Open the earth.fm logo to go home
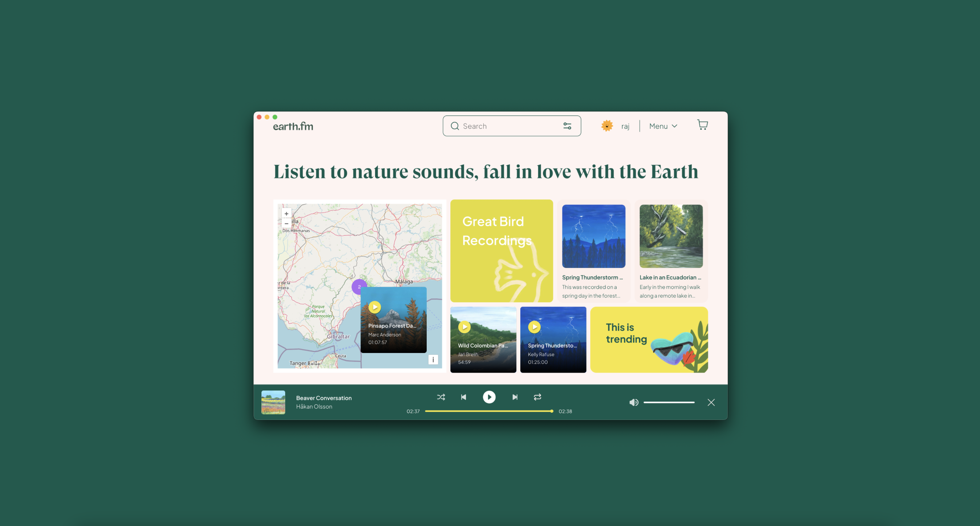The image size is (980, 526). pyautogui.click(x=293, y=126)
